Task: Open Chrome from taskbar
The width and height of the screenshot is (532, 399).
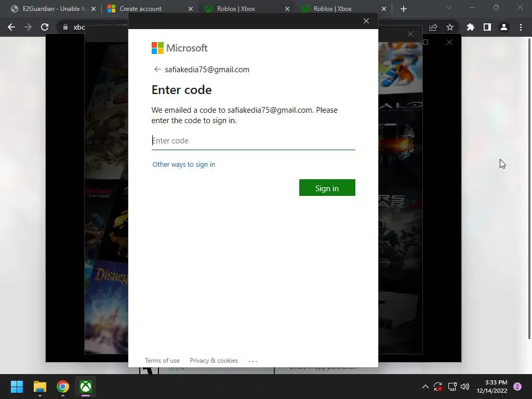Action: (63, 387)
